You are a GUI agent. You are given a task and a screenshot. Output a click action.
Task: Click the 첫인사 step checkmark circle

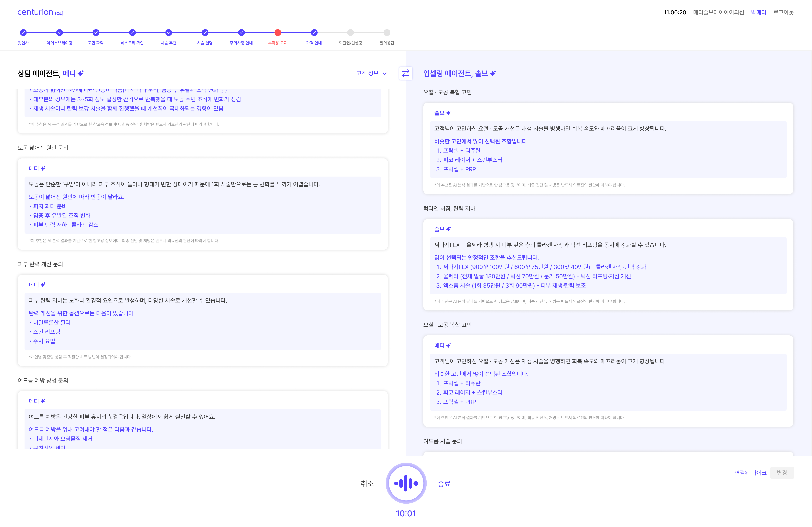click(23, 33)
